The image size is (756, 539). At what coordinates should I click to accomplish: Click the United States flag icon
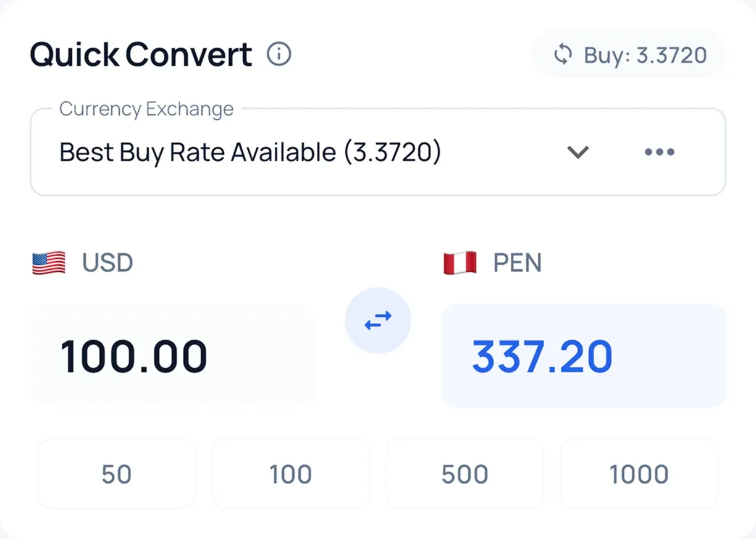tap(49, 263)
